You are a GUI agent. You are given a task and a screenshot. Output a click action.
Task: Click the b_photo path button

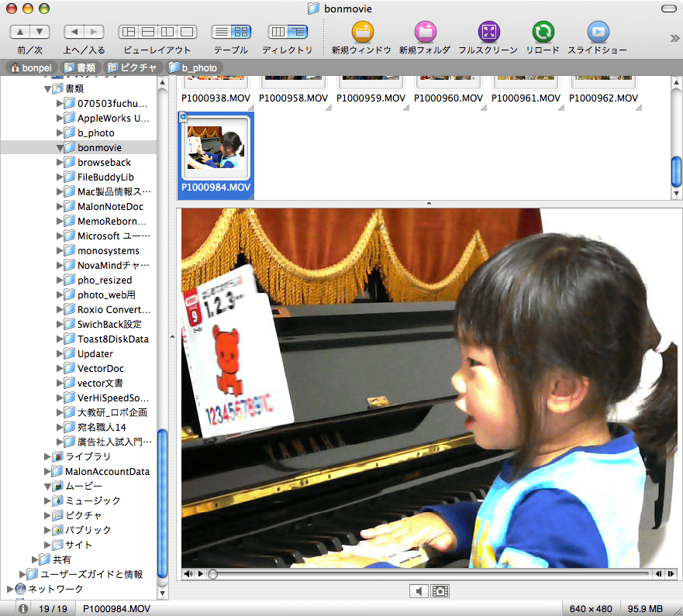coord(194,67)
